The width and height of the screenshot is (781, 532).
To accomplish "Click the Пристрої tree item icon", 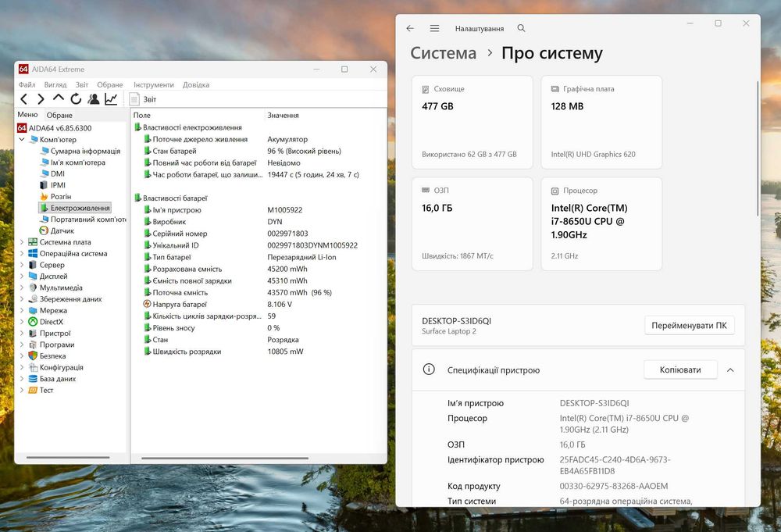I will [x=33, y=334].
